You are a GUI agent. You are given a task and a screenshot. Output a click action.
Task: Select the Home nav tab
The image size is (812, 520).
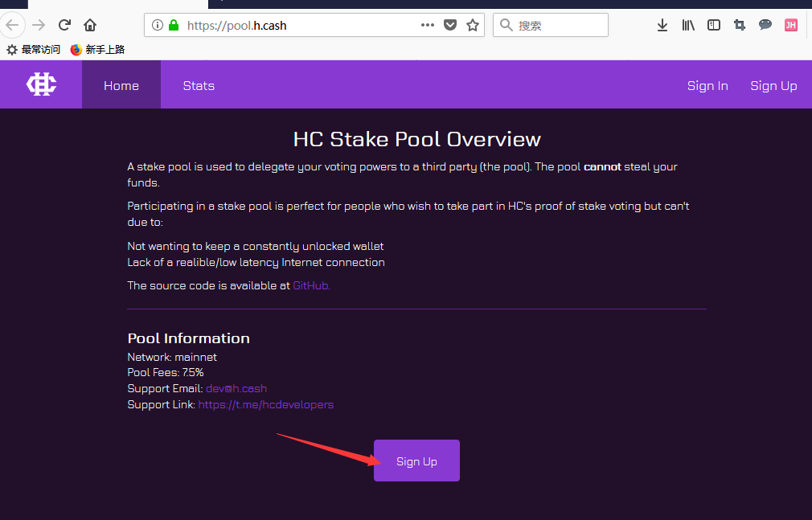[121, 85]
